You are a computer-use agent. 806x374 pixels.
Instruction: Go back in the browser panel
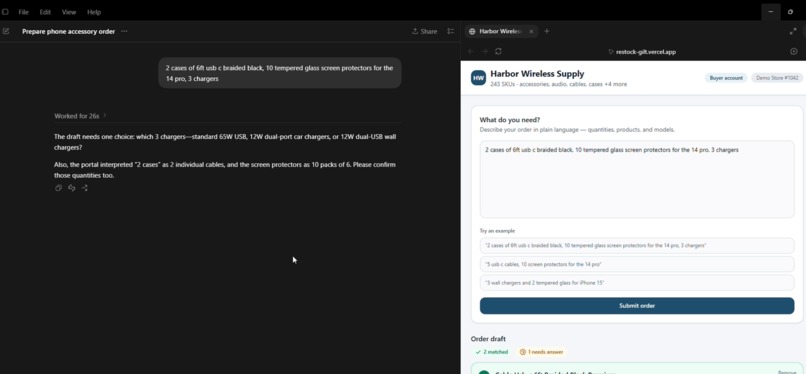(x=471, y=51)
